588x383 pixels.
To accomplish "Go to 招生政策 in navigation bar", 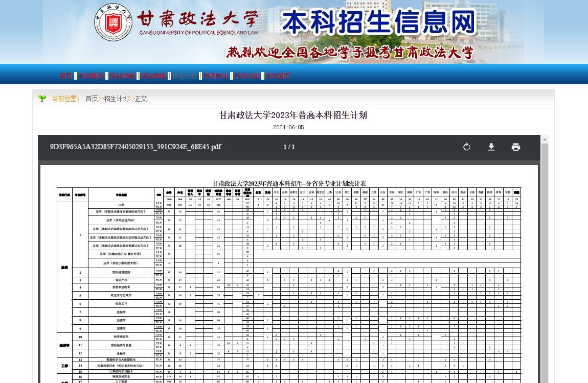I will 122,76.
